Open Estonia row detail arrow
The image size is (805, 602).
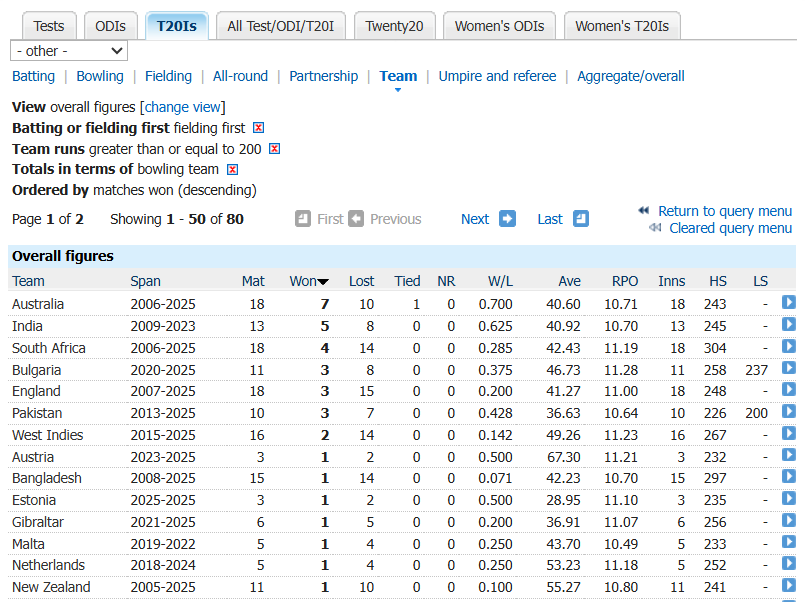point(789,499)
